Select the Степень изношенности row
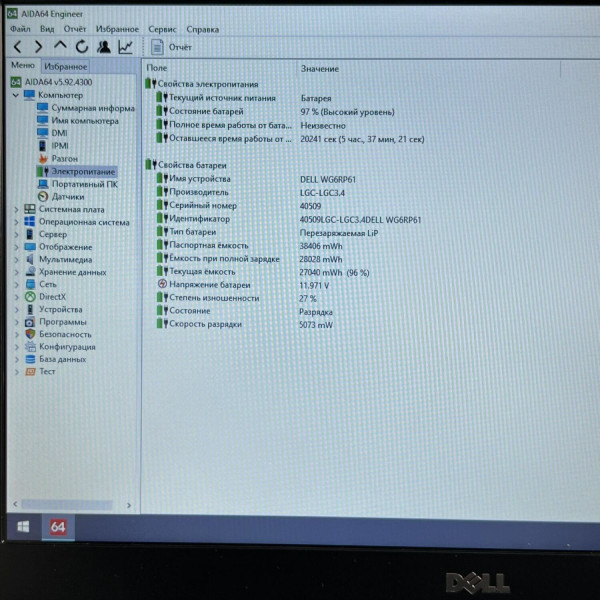This screenshot has height=600, width=600. tap(236, 298)
